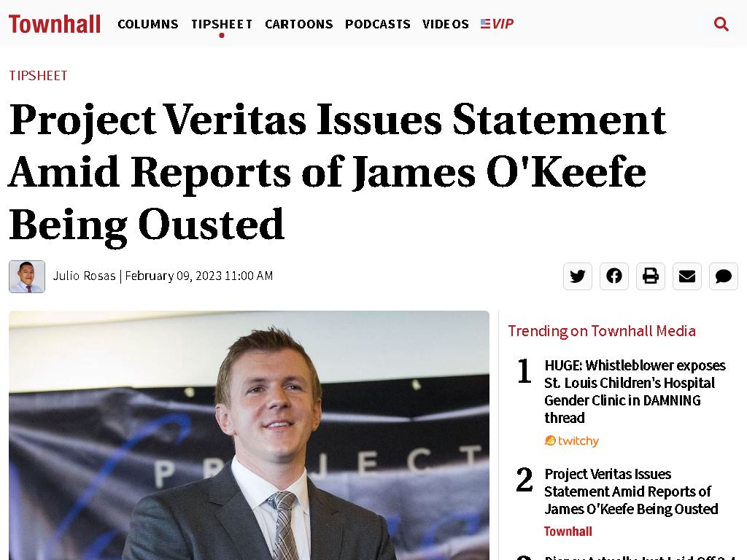This screenshot has height=560, width=747.
Task: Email this article
Action: tap(687, 276)
